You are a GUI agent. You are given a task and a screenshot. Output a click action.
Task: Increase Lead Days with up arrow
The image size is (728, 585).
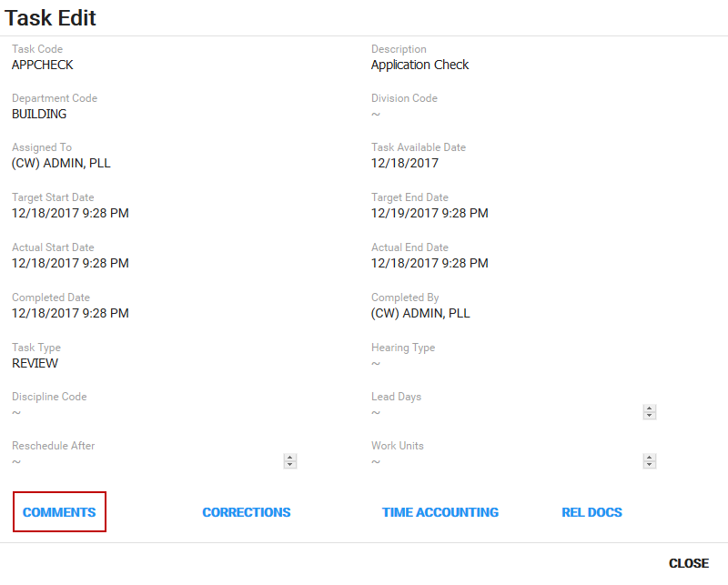649,408
